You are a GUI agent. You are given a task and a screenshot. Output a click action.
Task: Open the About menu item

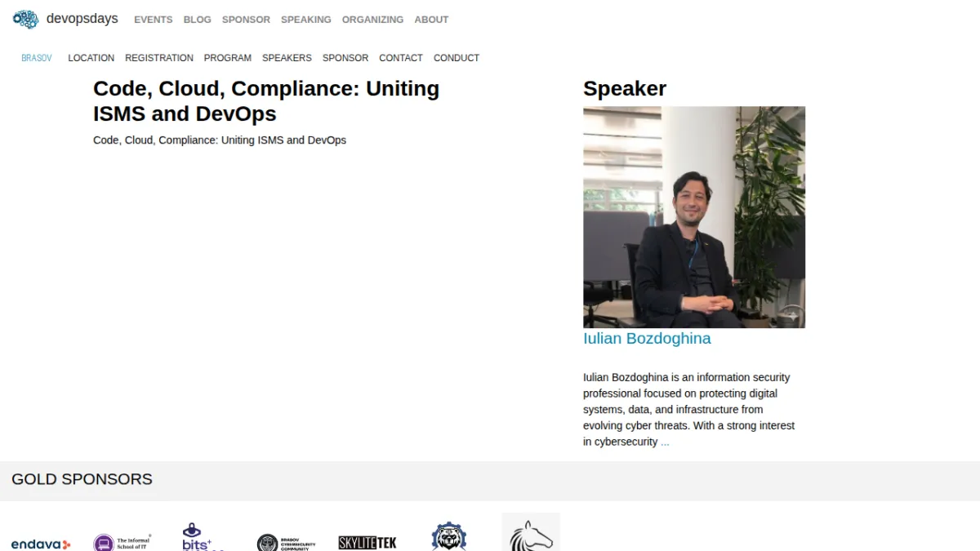click(x=431, y=20)
